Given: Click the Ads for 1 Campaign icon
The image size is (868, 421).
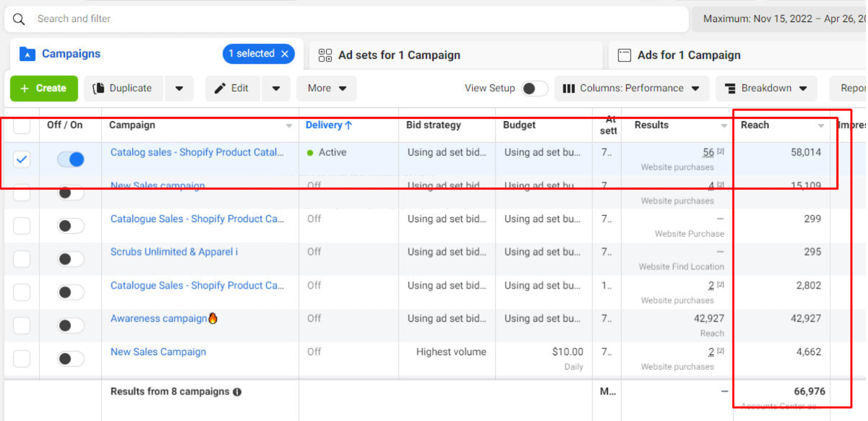Looking at the screenshot, I should pyautogui.click(x=624, y=55).
